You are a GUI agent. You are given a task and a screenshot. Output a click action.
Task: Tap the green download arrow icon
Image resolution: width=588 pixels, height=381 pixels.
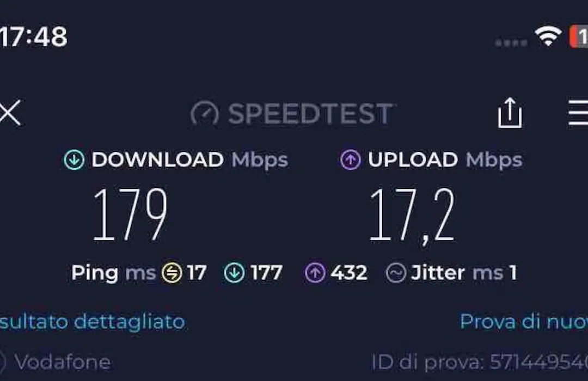click(74, 160)
